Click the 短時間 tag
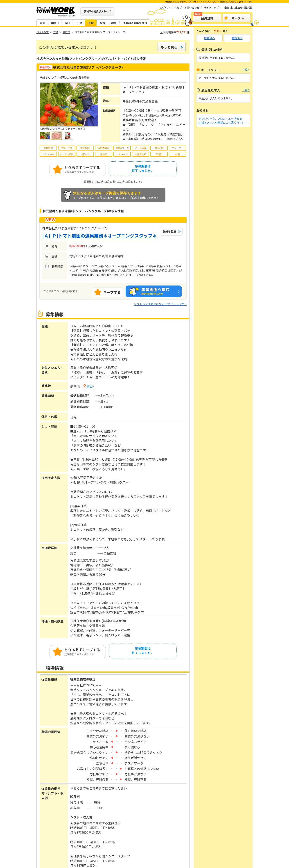 pyautogui.click(x=104, y=154)
